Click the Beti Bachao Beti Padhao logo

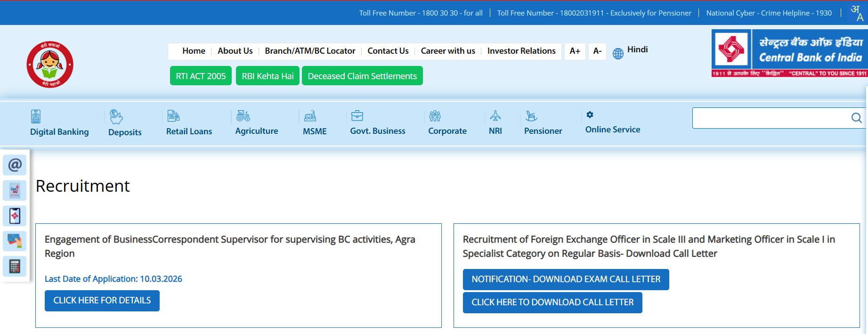[x=50, y=65]
